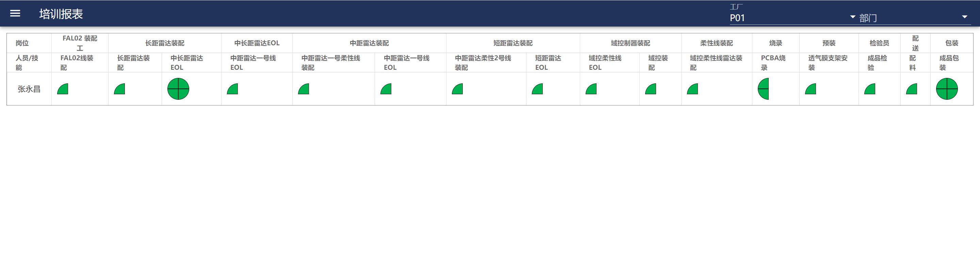Screen dimensions: 980x277
Task: Click the 烧录 group header
Action: [776, 43]
